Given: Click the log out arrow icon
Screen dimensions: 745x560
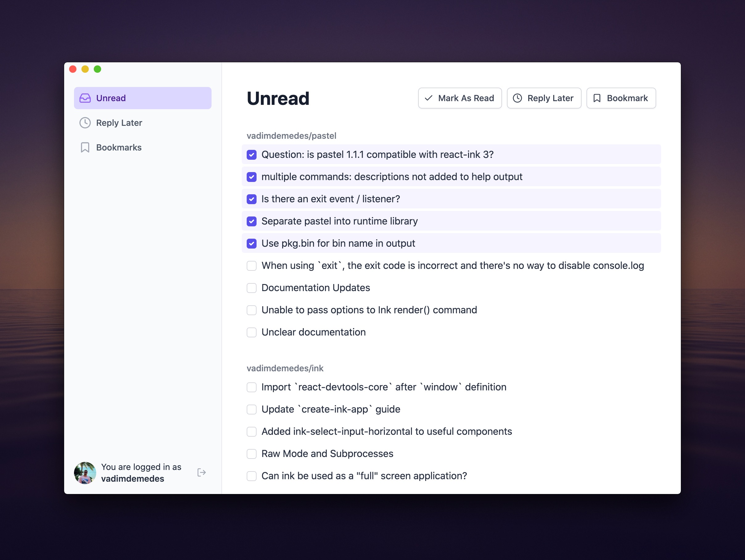Looking at the screenshot, I should click(201, 472).
